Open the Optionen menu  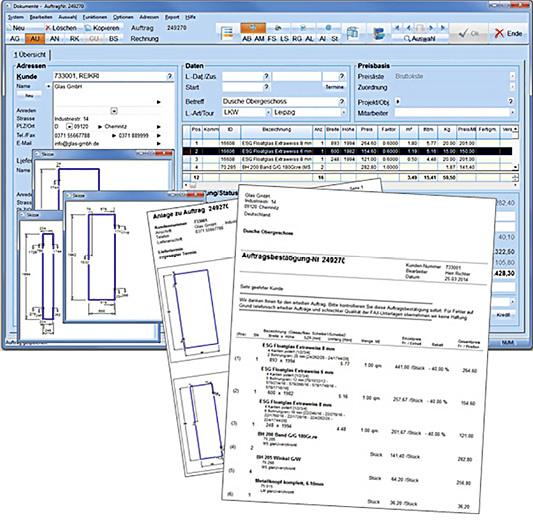coord(123,17)
